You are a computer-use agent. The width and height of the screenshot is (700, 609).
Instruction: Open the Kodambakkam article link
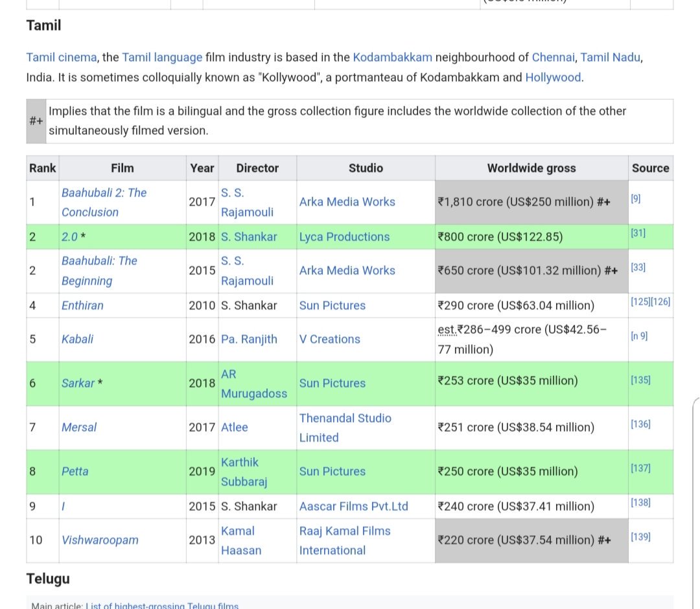392,58
